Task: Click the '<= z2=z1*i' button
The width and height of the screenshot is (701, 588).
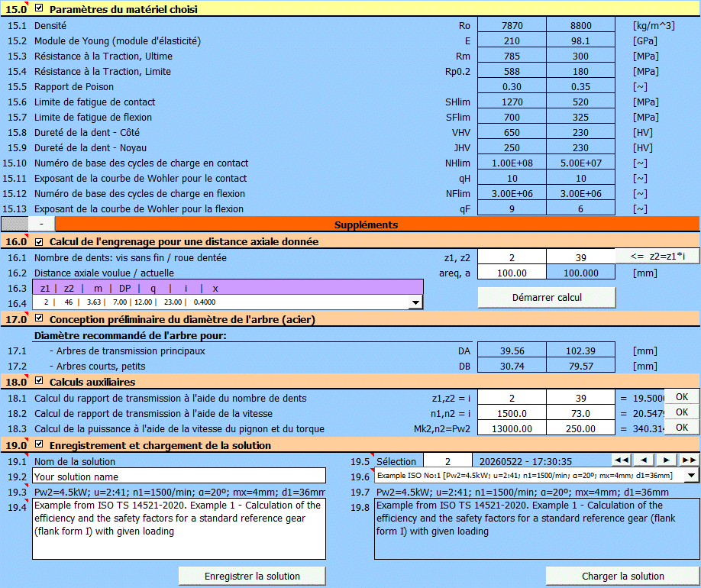Action: coord(657,257)
